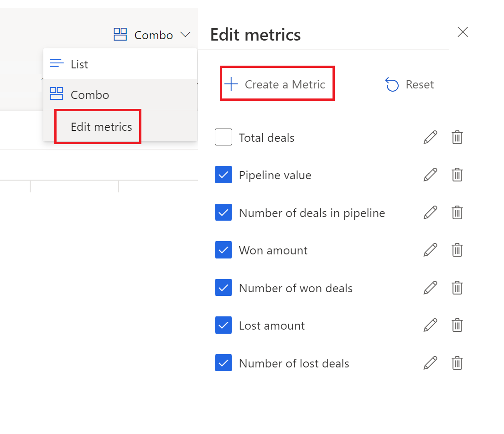Edit Number of deals in pipeline metric
504x434 pixels.
coord(430,212)
